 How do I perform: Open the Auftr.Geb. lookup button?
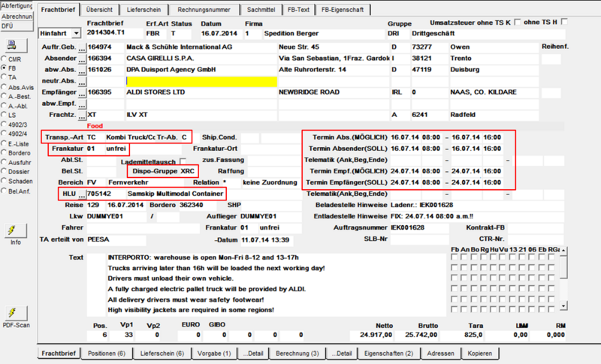point(82,48)
